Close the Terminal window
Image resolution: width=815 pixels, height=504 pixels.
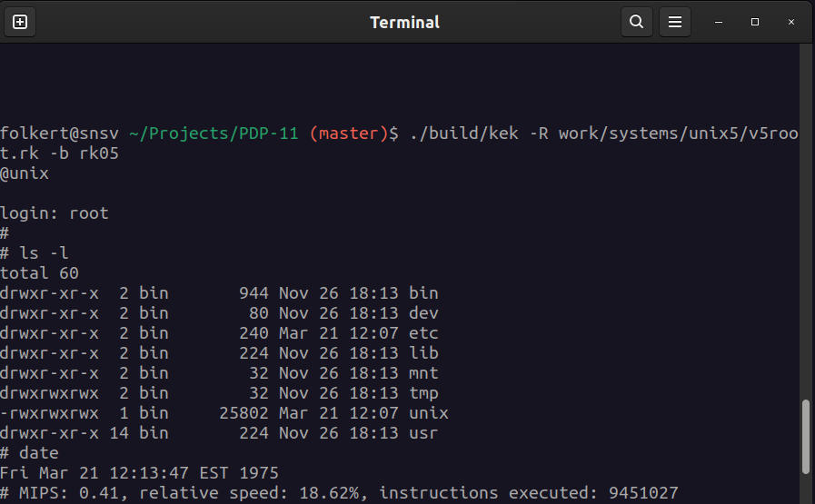791,22
